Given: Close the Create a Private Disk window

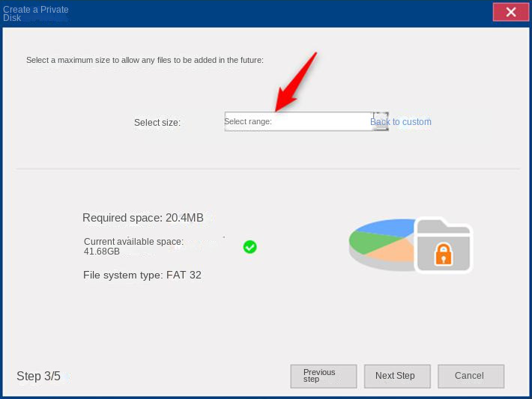Looking at the screenshot, I should point(510,12).
